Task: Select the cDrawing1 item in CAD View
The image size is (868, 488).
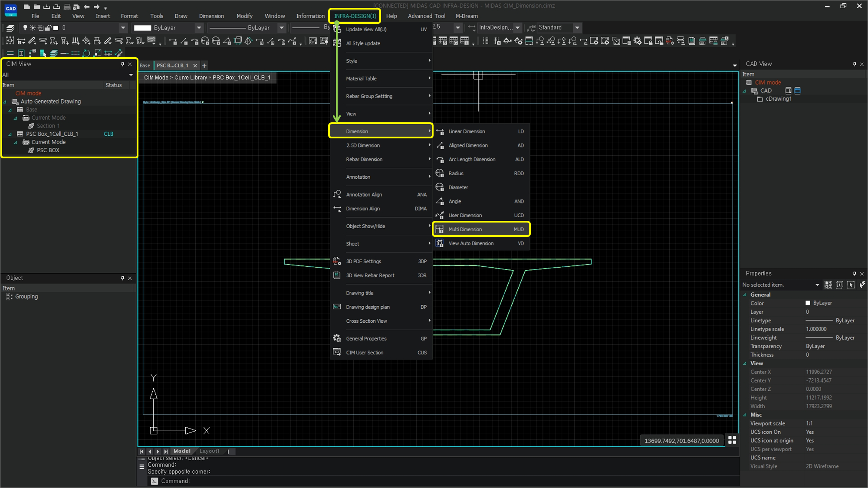Action: click(778, 99)
